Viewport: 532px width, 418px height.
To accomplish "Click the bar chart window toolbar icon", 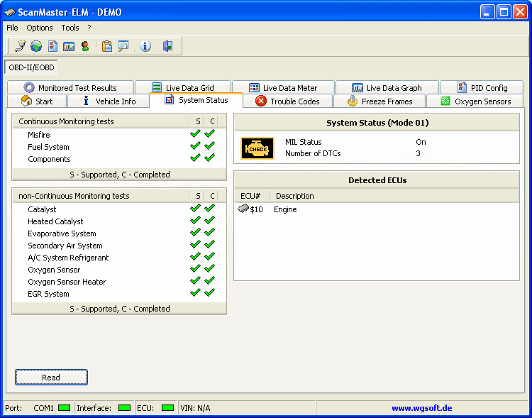I will pyautogui.click(x=69, y=46).
